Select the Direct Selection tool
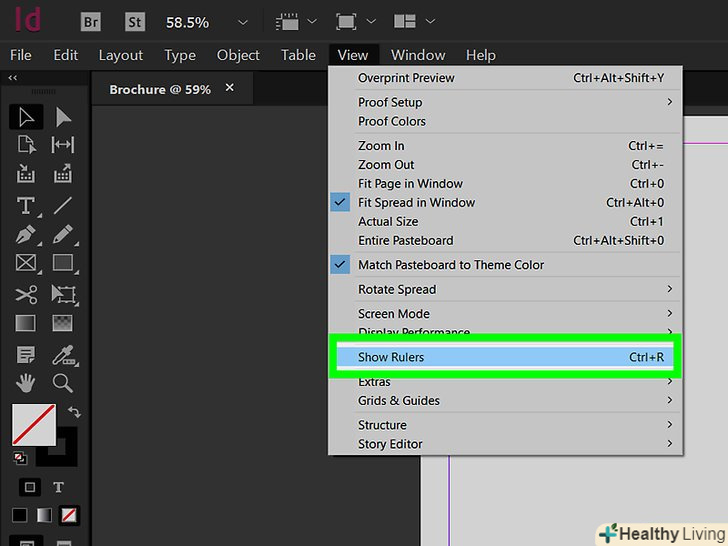The width and height of the screenshot is (728, 546). pyautogui.click(x=63, y=117)
